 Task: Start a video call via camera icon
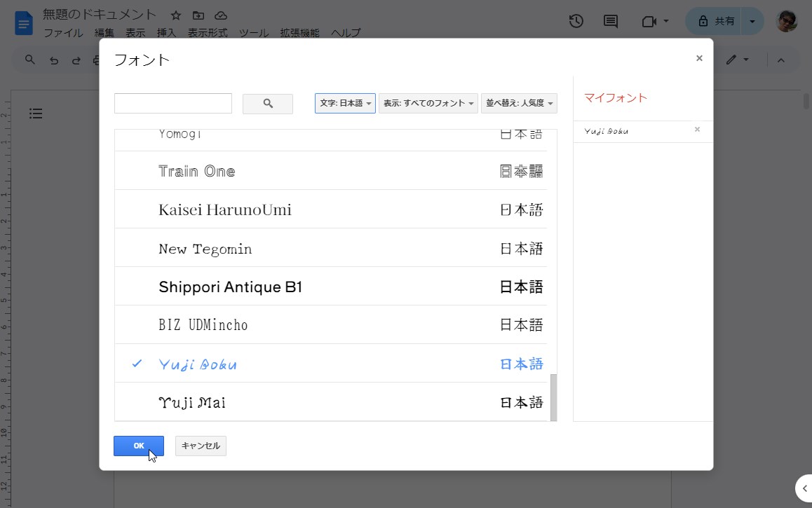(649, 21)
